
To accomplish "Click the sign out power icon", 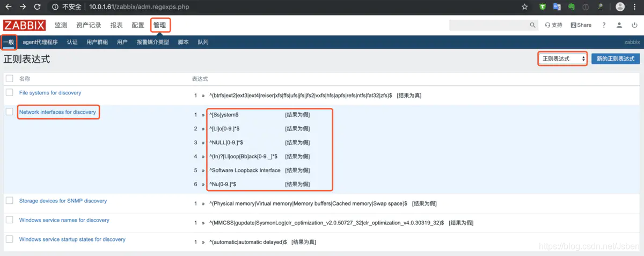I will pos(634,25).
